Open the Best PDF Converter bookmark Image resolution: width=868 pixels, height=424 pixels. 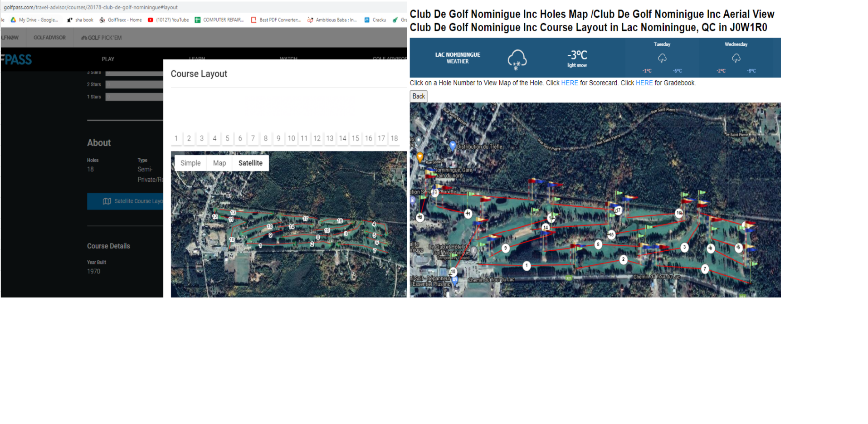click(276, 20)
